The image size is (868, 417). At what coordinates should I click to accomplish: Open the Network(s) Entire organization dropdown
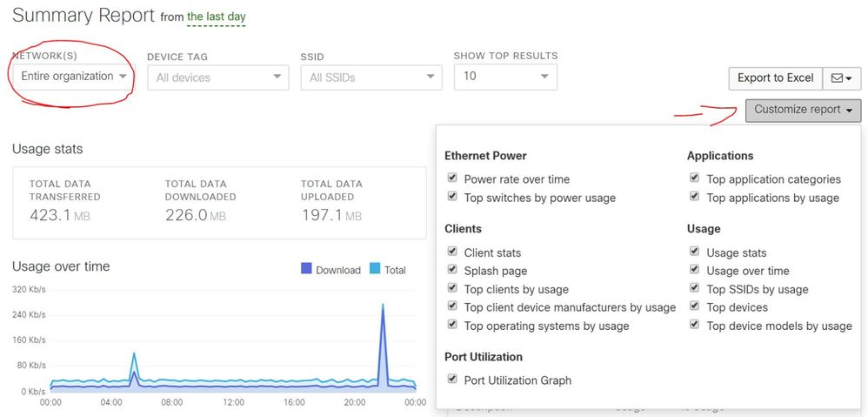pyautogui.click(x=73, y=77)
